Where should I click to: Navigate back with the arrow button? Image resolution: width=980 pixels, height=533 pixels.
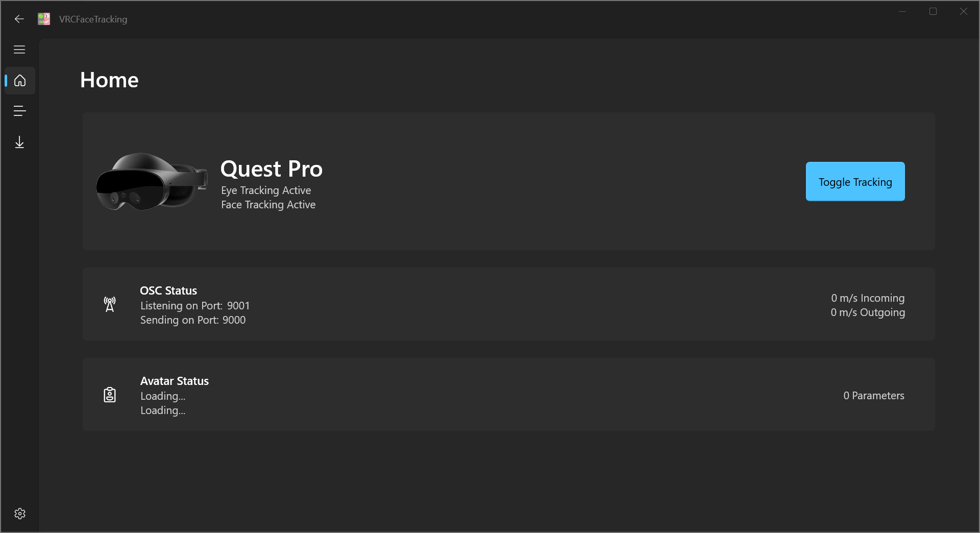pos(19,19)
